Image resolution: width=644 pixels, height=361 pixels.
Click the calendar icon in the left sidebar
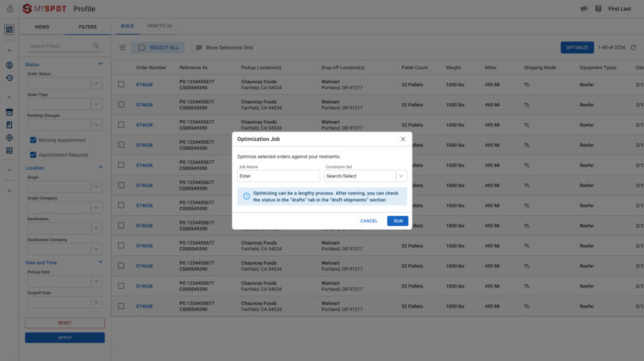pos(9,112)
